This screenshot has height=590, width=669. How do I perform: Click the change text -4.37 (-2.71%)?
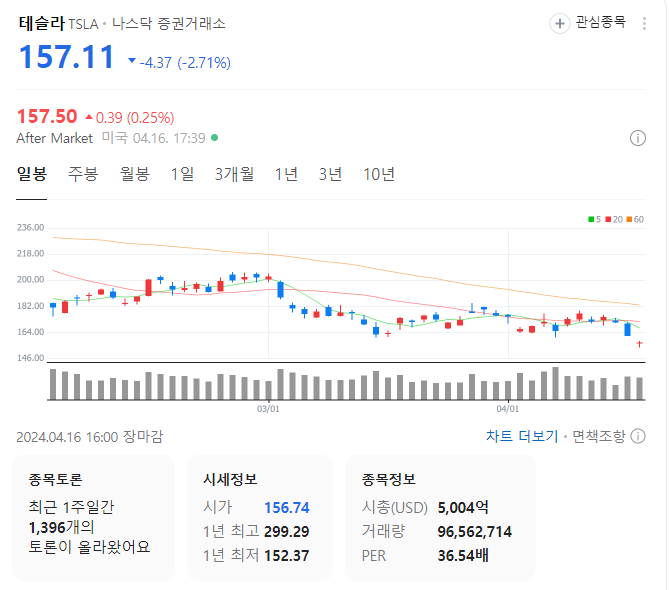coord(185,63)
